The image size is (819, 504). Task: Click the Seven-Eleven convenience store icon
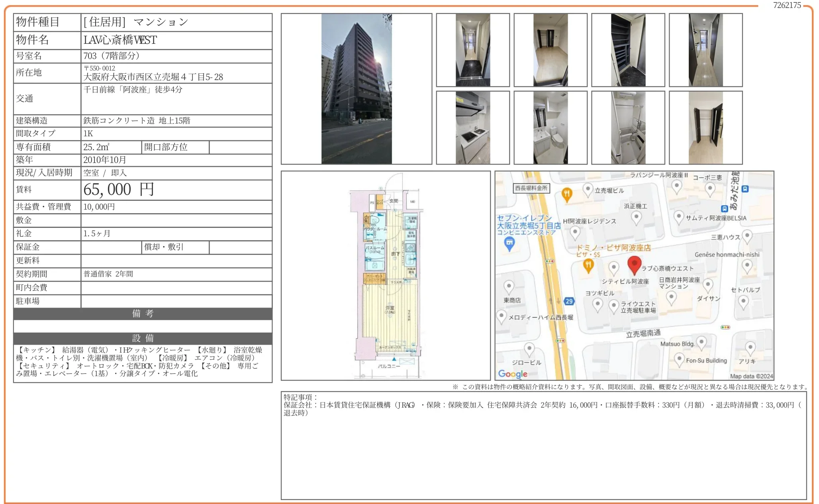pos(510,243)
